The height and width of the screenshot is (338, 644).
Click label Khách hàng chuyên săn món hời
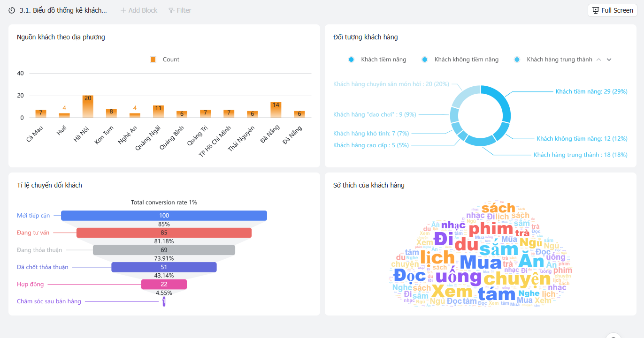click(x=391, y=84)
